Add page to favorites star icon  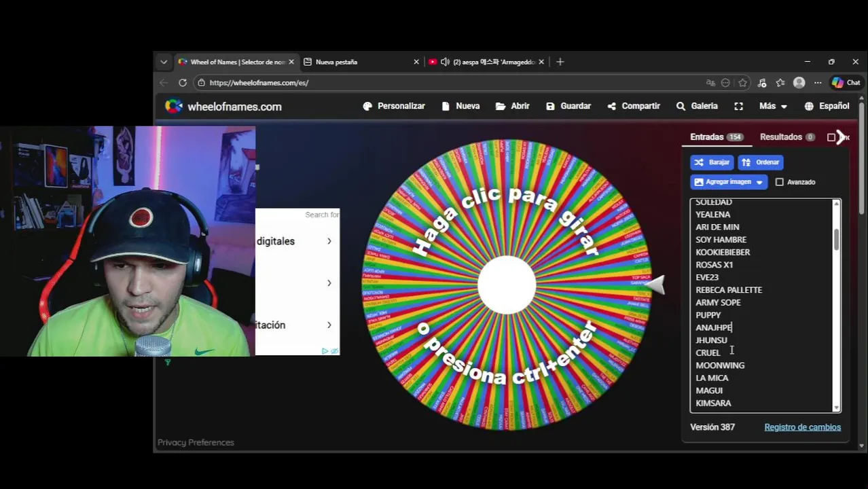[742, 83]
